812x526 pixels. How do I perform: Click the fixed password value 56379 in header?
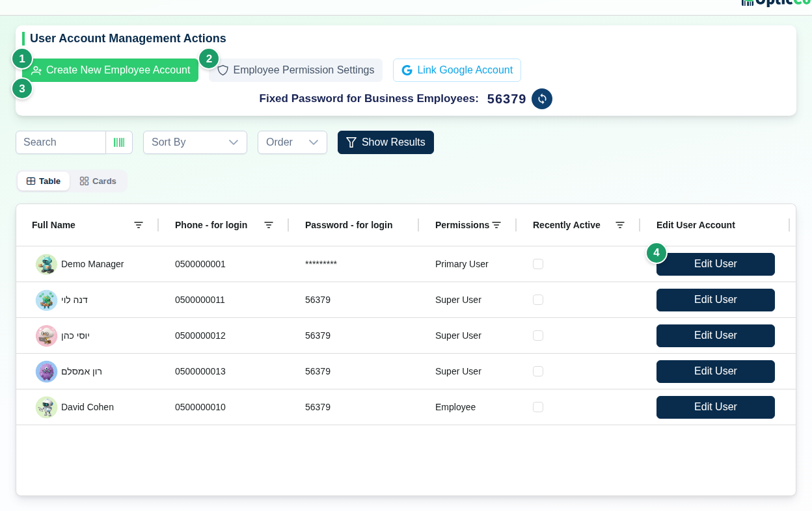click(x=506, y=99)
